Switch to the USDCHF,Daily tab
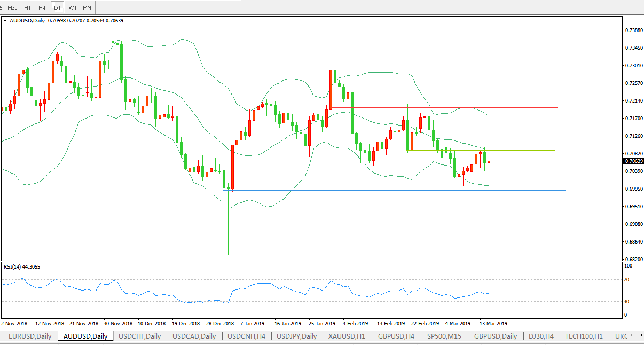644x345 pixels. (x=139, y=336)
